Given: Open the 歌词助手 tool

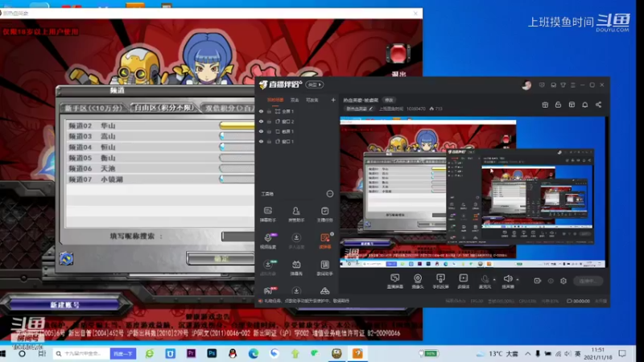Looking at the screenshot, I should pyautogui.click(x=324, y=268).
